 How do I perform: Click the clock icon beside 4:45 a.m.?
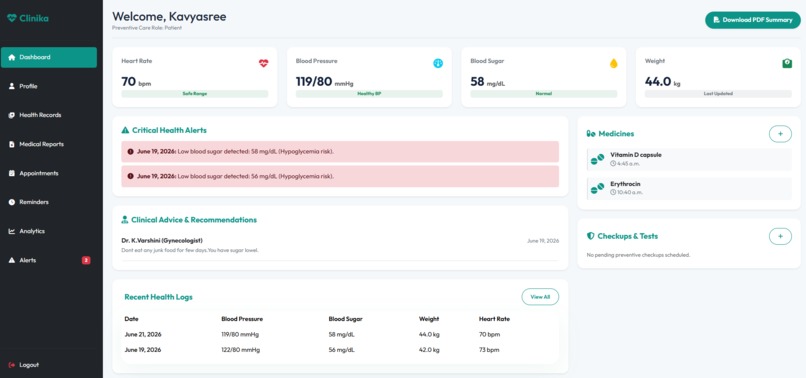coord(613,163)
